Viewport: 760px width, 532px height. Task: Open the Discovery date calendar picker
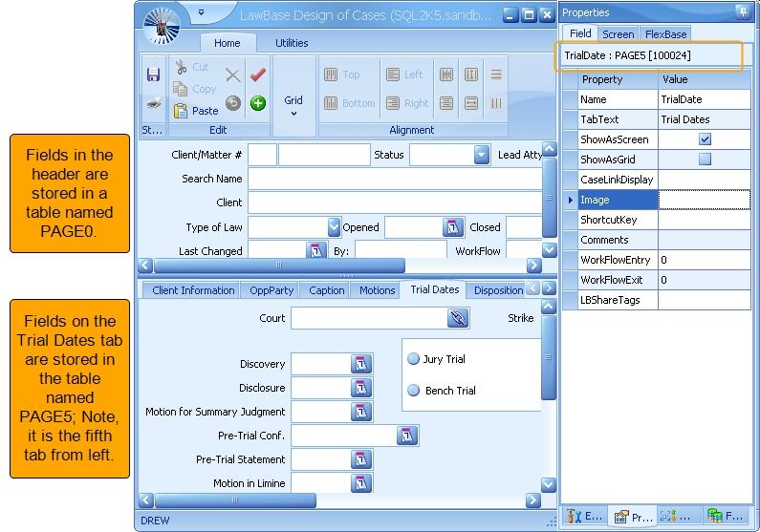tap(361, 364)
